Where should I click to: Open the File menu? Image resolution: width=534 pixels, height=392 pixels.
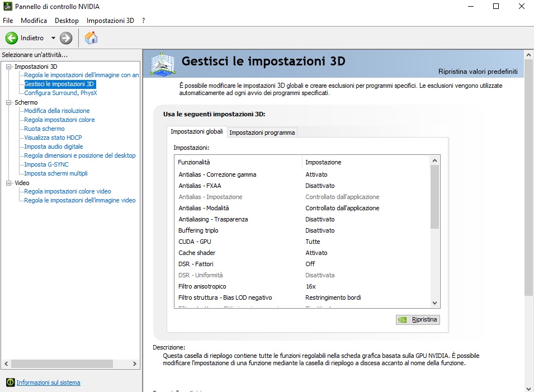(x=8, y=21)
